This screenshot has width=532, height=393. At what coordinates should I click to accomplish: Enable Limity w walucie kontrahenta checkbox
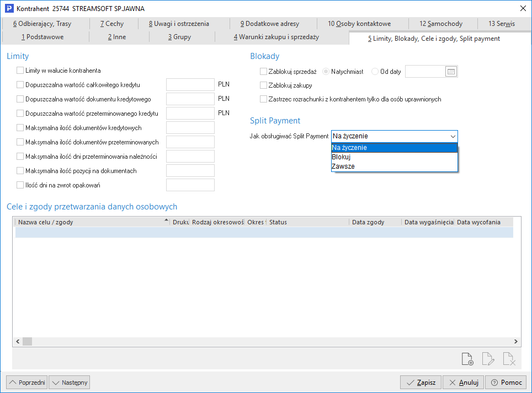[20, 71]
